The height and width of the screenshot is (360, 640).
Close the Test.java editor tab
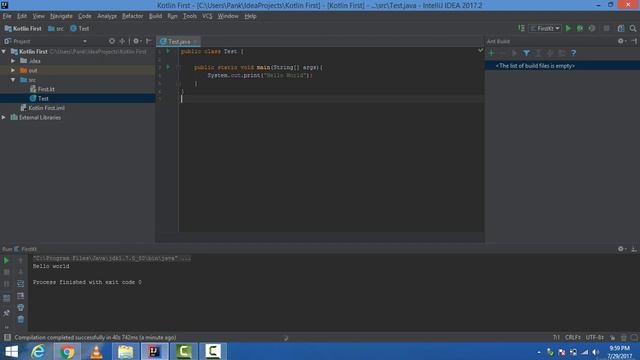pyautogui.click(x=196, y=42)
